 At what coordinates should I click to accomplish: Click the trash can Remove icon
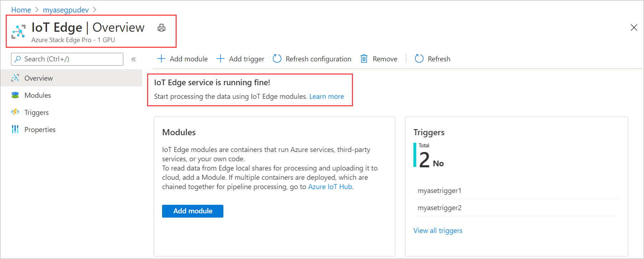click(x=364, y=59)
